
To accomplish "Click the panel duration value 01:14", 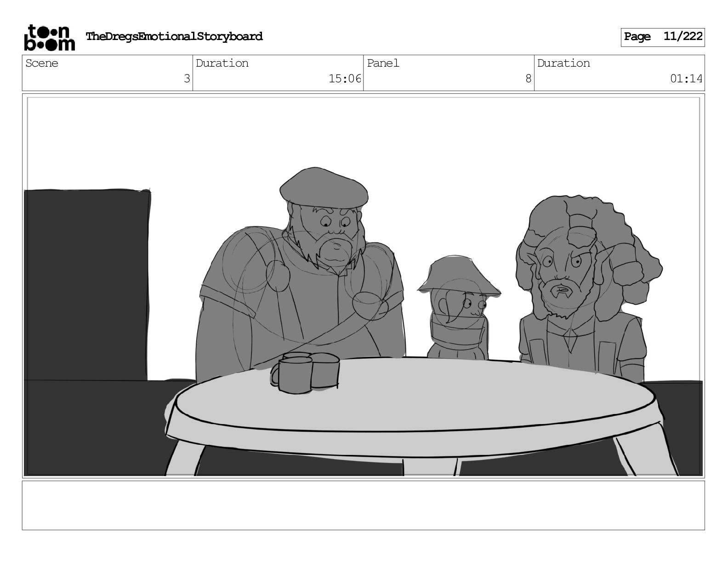I will pos(686,79).
